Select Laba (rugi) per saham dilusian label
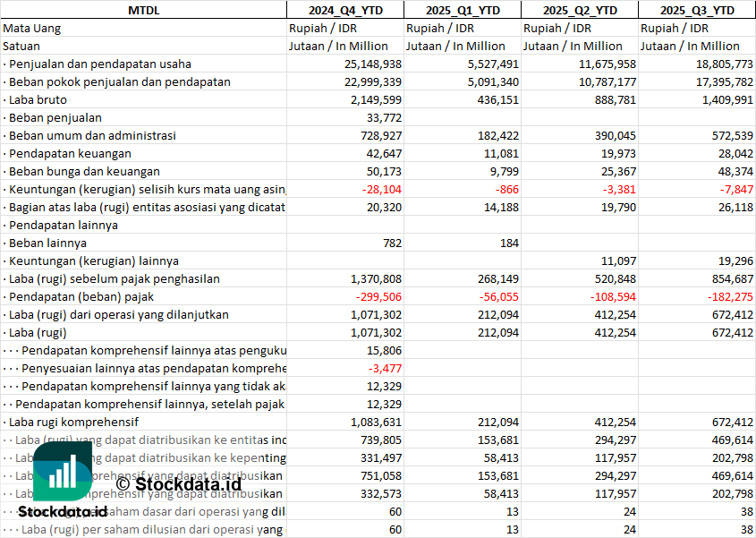 144,529
